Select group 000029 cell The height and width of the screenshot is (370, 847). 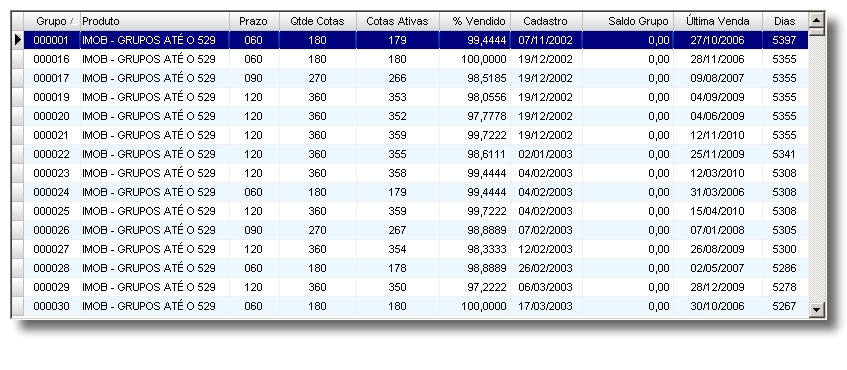(x=52, y=287)
